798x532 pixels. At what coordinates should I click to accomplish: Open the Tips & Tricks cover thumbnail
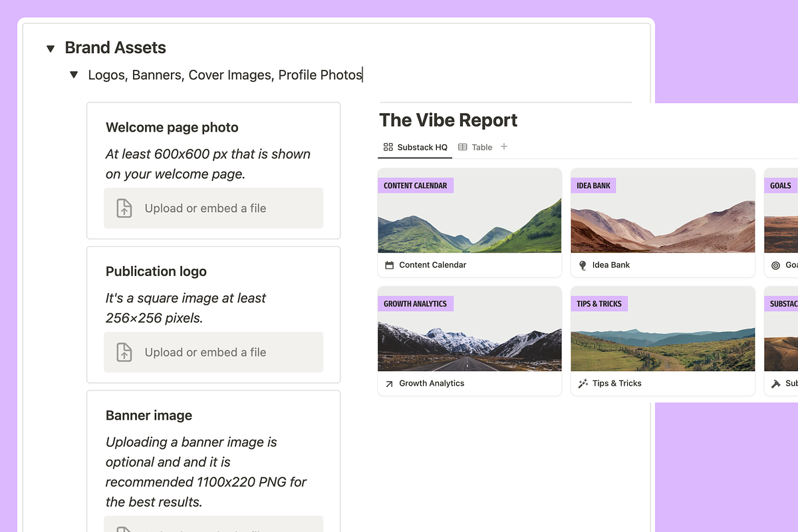coord(663,329)
